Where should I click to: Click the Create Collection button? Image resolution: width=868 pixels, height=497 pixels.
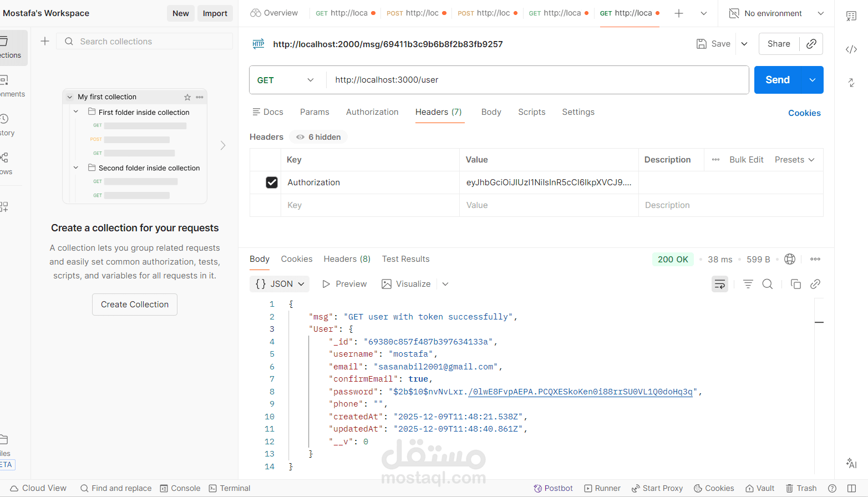pos(135,305)
